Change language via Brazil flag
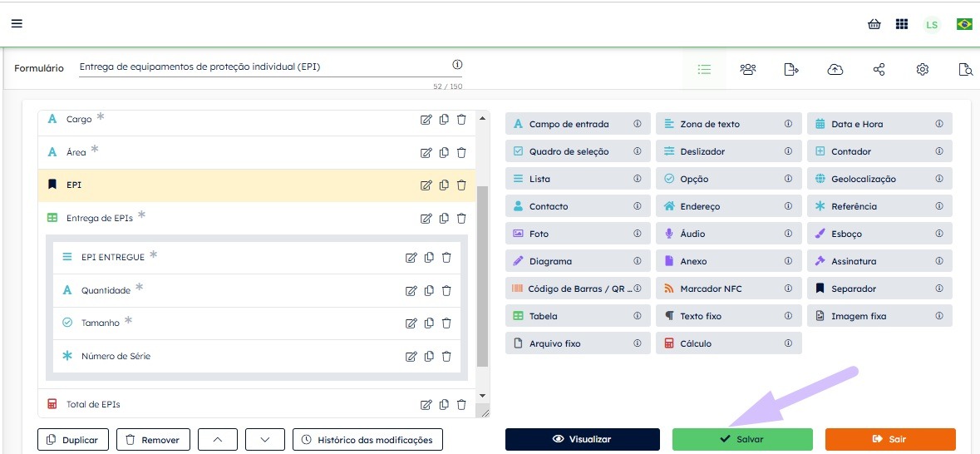980x454 pixels. pos(964,24)
